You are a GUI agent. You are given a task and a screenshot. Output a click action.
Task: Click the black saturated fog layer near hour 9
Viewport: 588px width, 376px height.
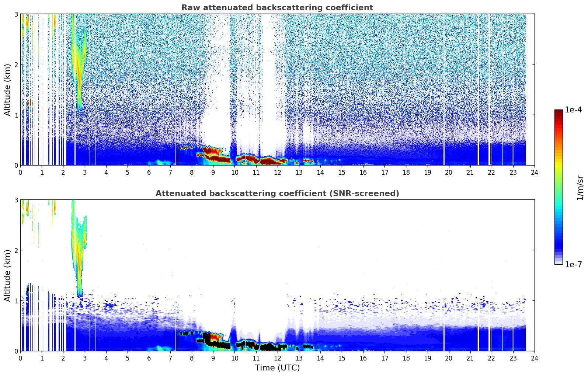218,345
